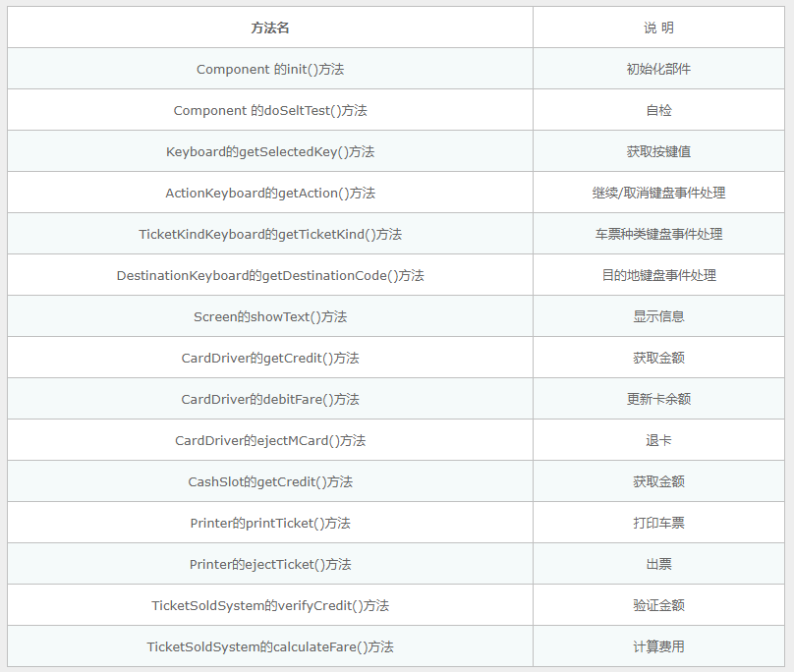Select 'CardDriver的ejectMCard()方法' cell

tap(270, 440)
